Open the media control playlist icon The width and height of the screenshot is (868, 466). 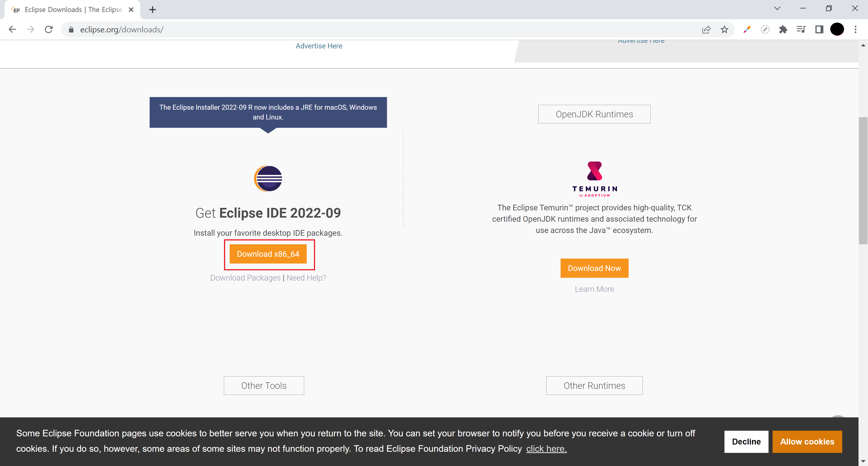tap(801, 29)
